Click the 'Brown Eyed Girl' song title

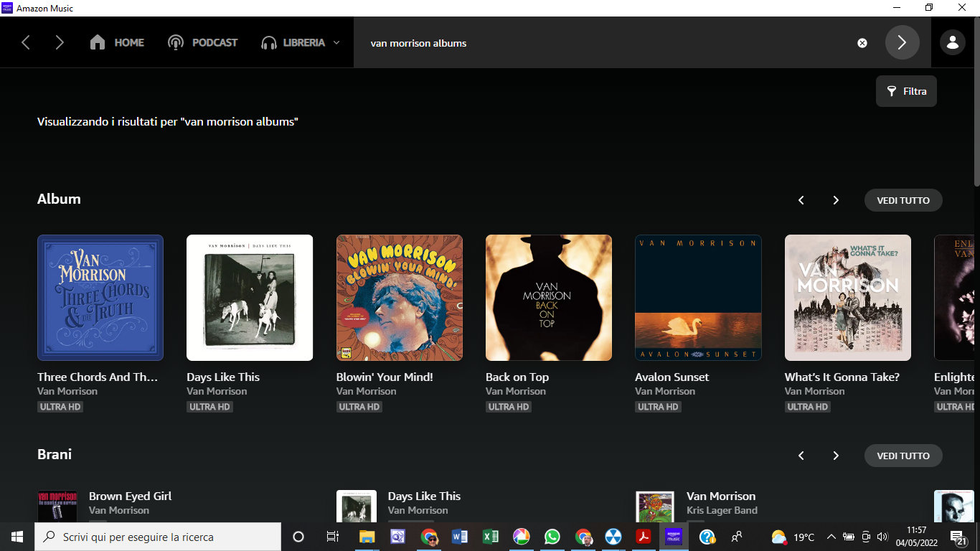130,496
